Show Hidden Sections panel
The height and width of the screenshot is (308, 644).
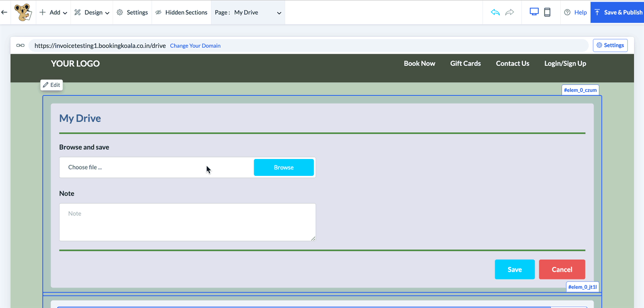point(181,12)
